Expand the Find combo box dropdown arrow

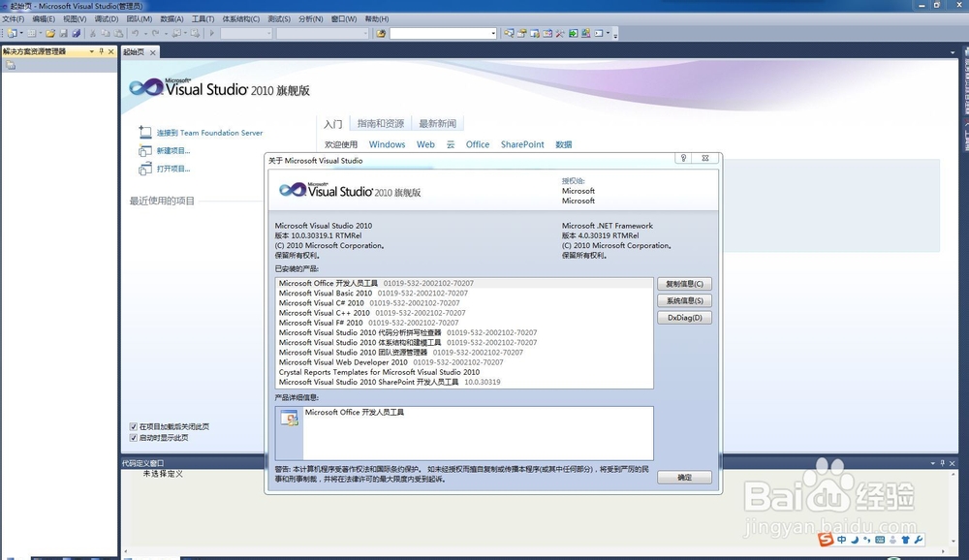tap(492, 33)
